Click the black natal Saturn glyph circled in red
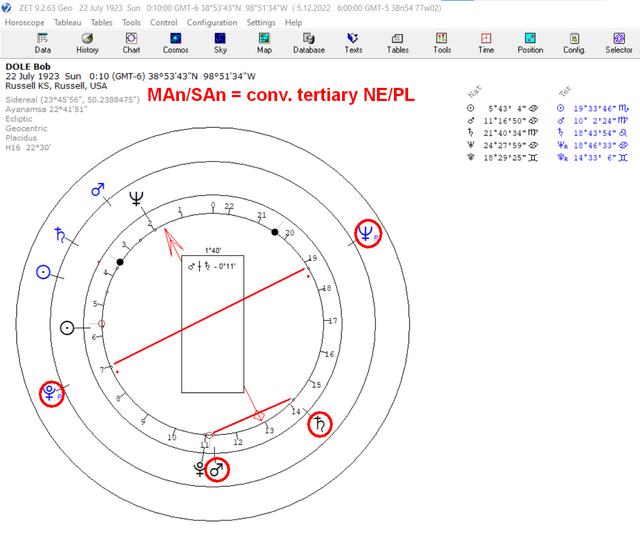Screen dimensions: 640x547 tap(320, 425)
